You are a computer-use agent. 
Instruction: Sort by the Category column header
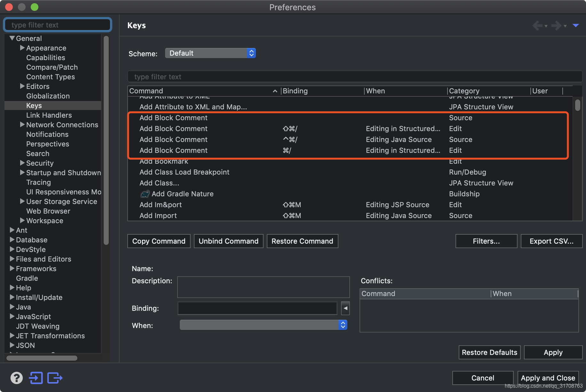coord(489,91)
